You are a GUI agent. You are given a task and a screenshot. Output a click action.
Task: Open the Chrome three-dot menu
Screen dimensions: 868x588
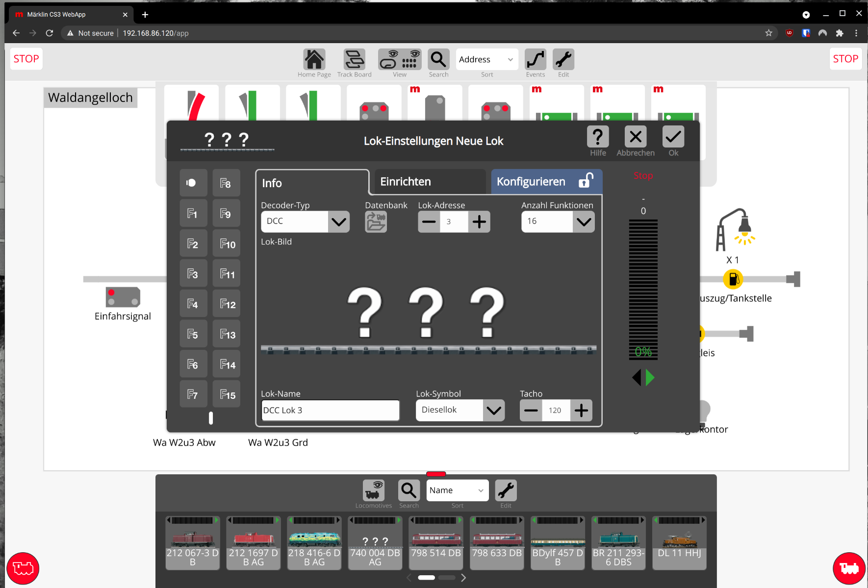[856, 33]
